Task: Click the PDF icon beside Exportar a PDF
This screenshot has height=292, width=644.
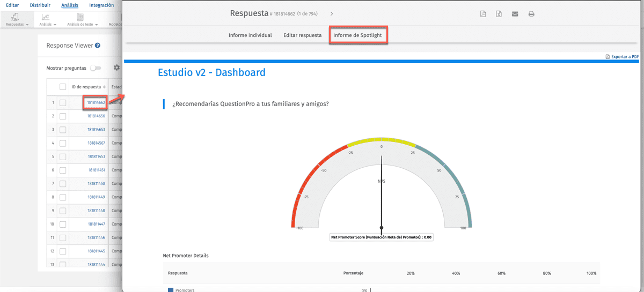Action: [x=608, y=56]
